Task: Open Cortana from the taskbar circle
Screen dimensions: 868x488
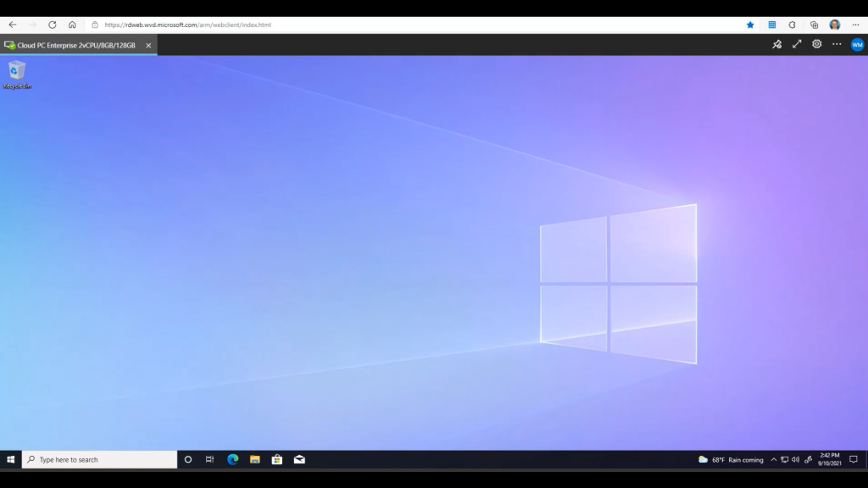Action: (x=188, y=459)
